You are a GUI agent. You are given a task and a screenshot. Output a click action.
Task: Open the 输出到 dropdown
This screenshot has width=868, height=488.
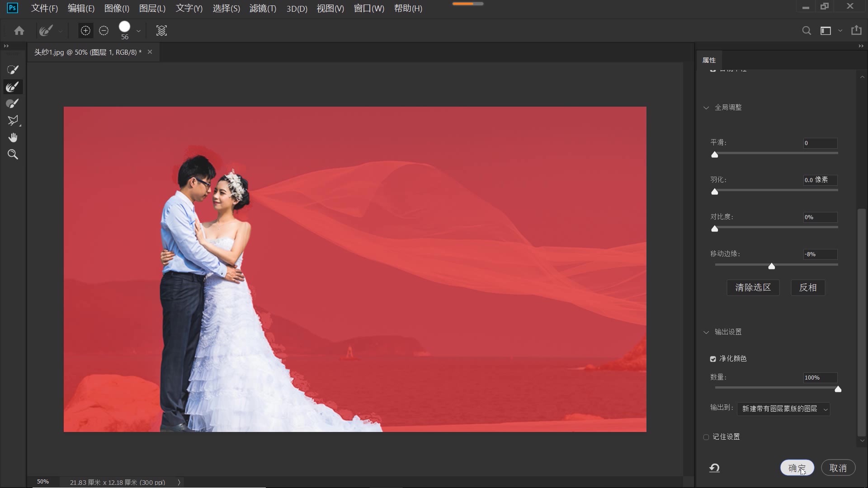[783, 409]
